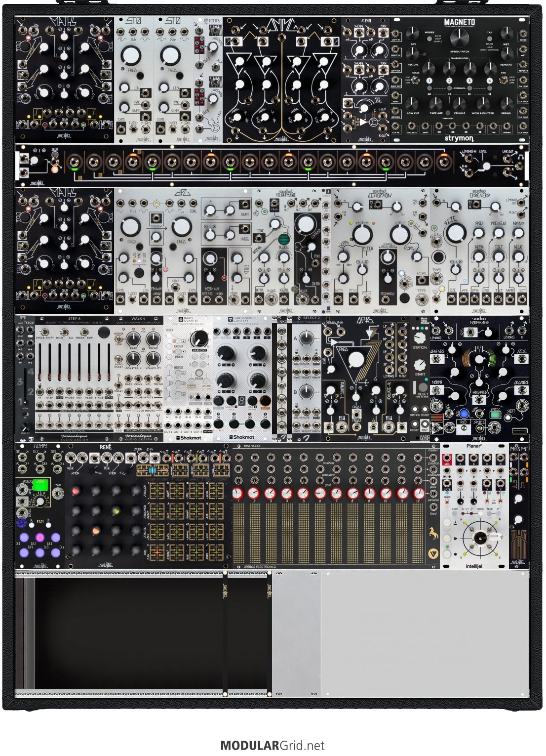Click the TEMPI module title
The height and width of the screenshot is (756, 546).
pos(40,447)
